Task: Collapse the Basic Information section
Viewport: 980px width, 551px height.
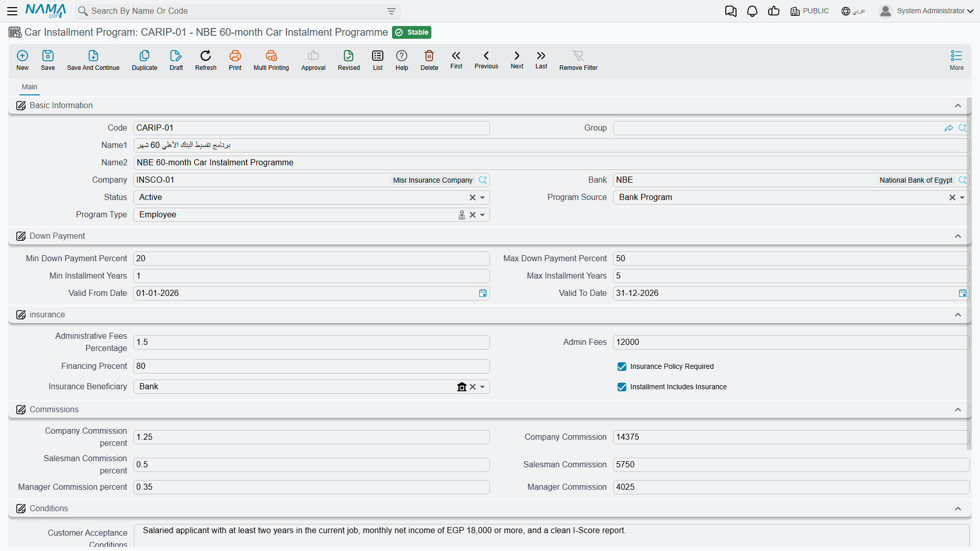Action: (958, 106)
